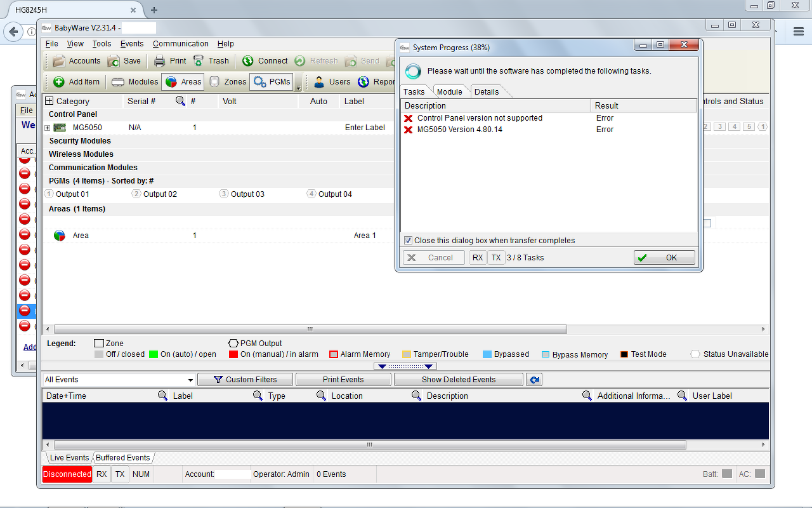Expand the MG5050 tree row
Image resolution: width=812 pixels, height=508 pixels.
[x=47, y=128]
